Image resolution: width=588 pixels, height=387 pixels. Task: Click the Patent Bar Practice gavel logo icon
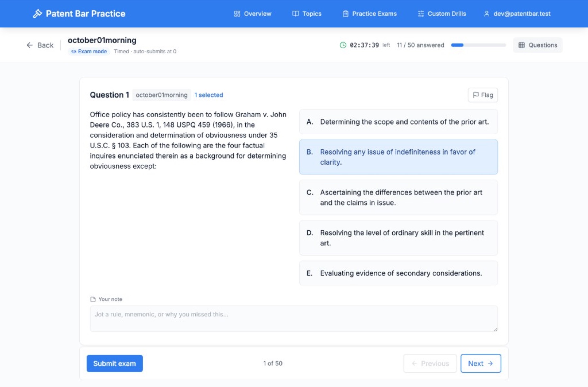click(x=38, y=14)
